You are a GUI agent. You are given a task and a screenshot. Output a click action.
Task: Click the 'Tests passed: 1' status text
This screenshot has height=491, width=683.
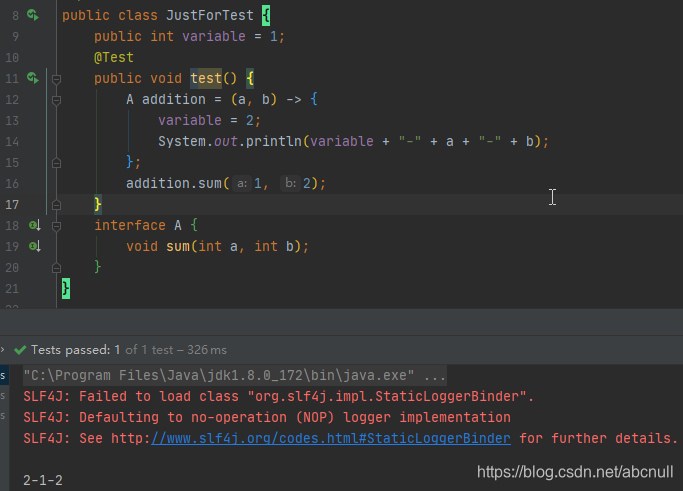(x=75, y=350)
